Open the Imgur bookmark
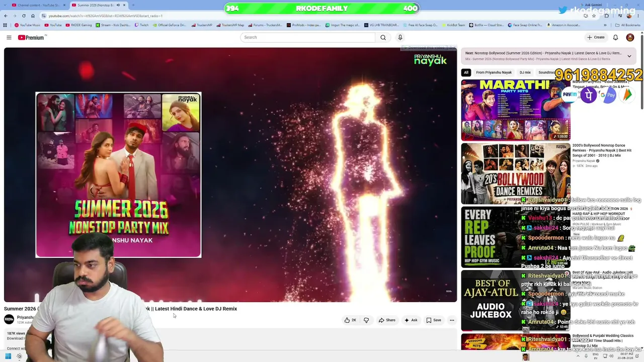644x362 pixels. tap(343, 25)
